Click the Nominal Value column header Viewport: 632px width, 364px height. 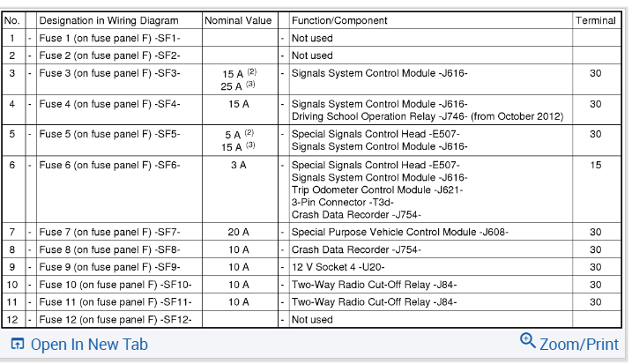click(x=238, y=20)
